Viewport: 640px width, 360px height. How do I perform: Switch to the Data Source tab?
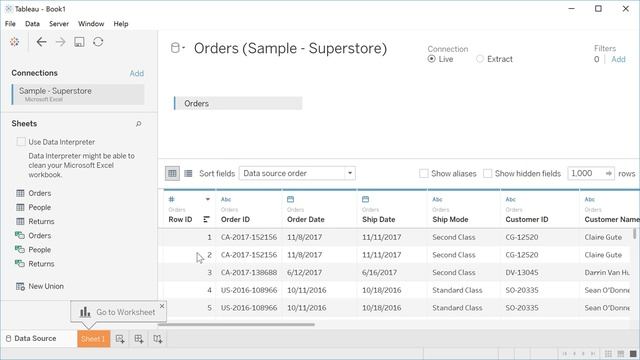(31, 338)
